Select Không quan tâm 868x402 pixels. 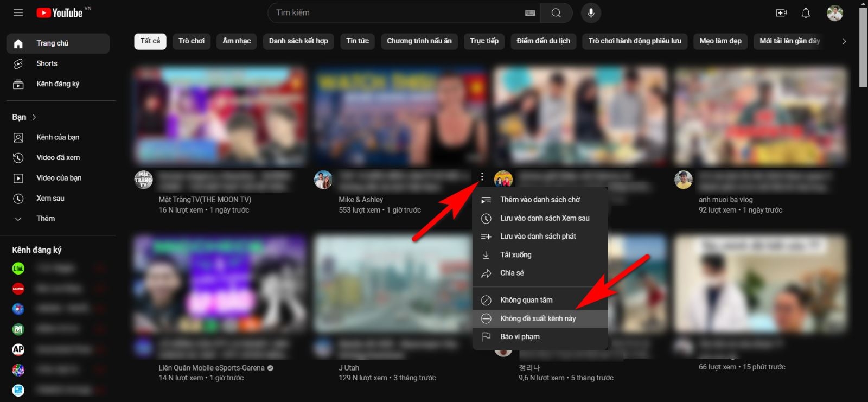540,300
